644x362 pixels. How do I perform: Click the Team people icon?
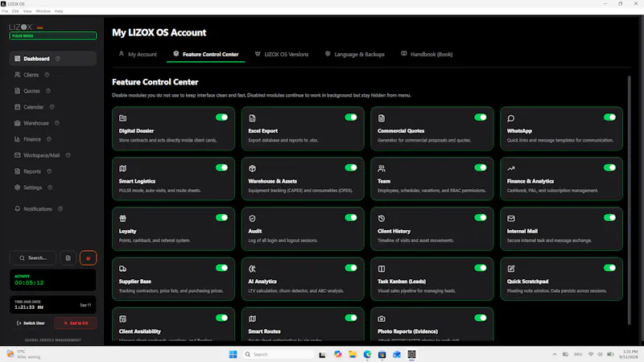[x=382, y=168]
